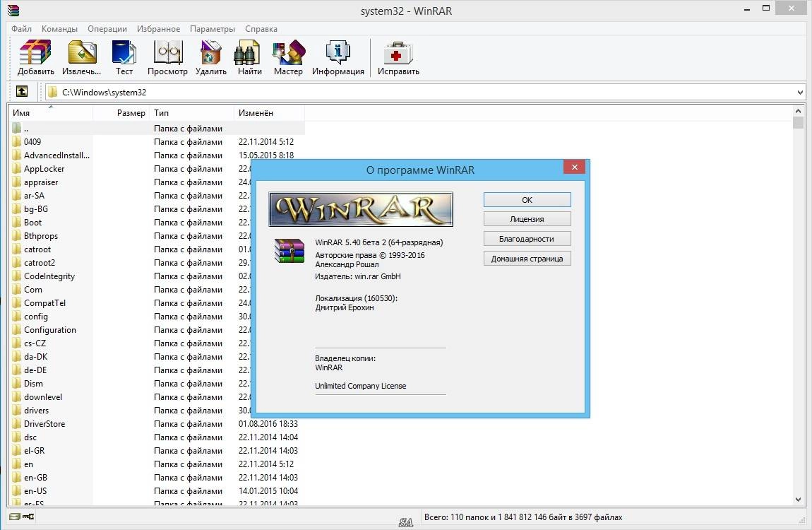Click the WinRAR logo banner image
The image size is (812, 530).
click(361, 209)
